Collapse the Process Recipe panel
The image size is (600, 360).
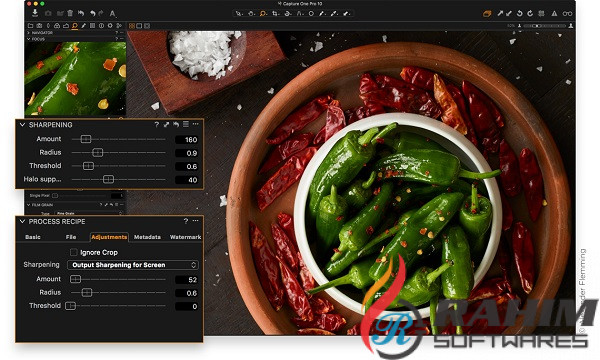point(22,222)
